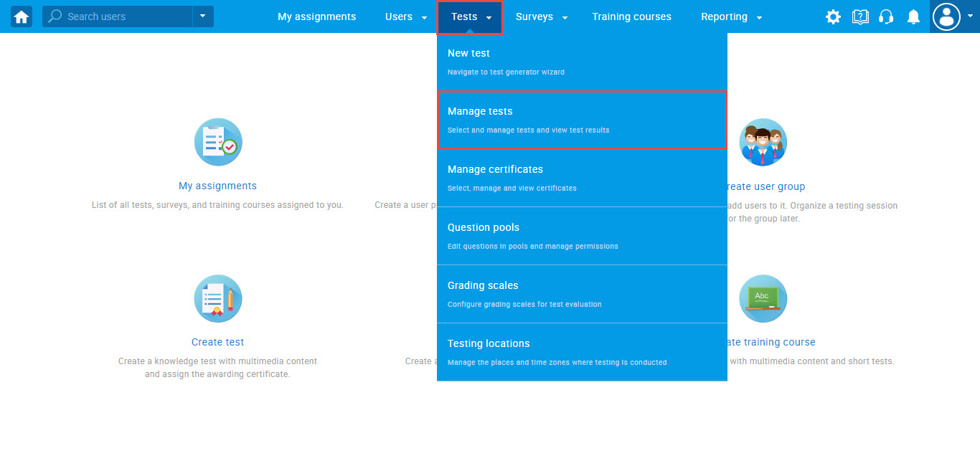980x471 pixels.
Task: Open the help book icon
Action: pyautogui.click(x=860, y=17)
